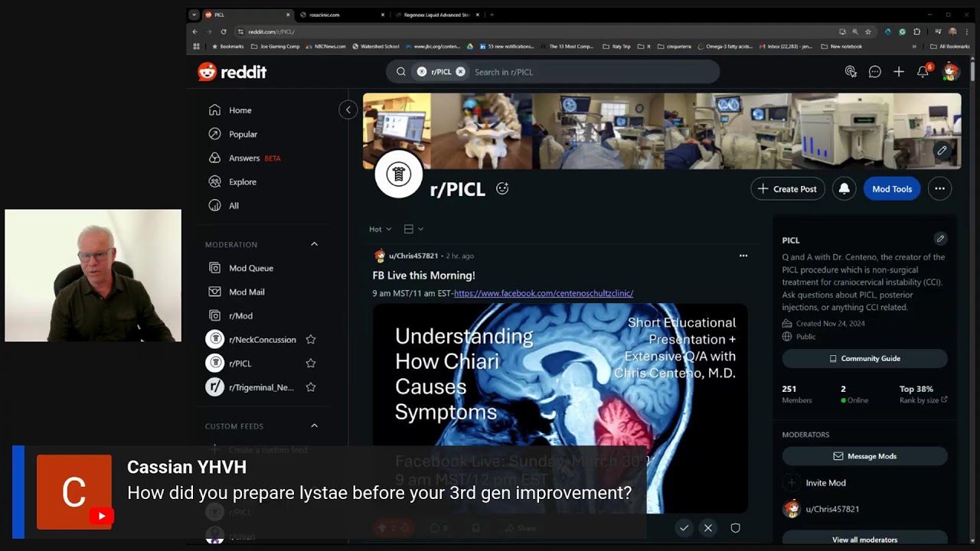Click Message Mods button

pos(864,456)
